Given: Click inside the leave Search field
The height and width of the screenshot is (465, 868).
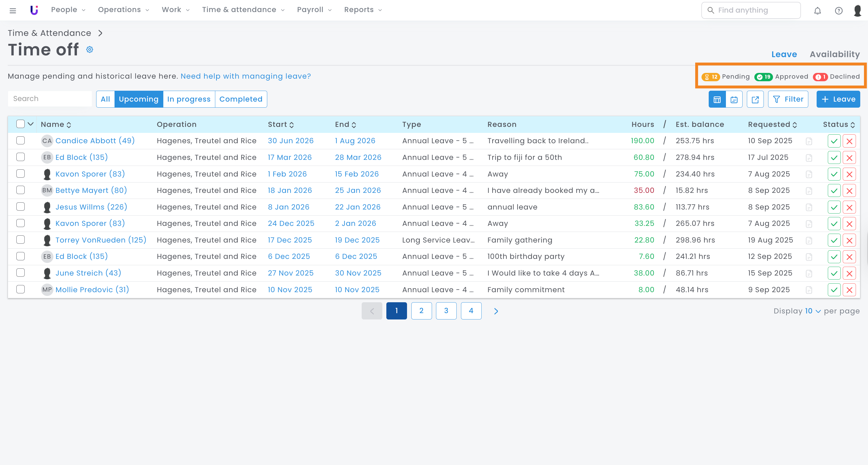Looking at the screenshot, I should pos(50,99).
